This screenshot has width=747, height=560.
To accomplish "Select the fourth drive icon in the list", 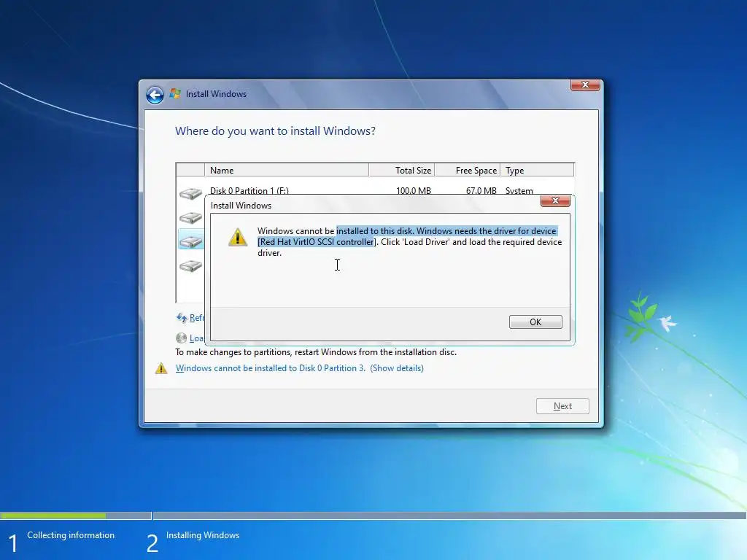I will point(190,265).
